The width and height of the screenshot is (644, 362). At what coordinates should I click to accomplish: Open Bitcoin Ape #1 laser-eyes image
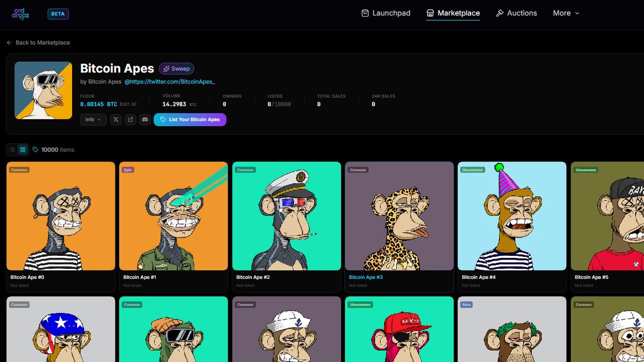click(173, 216)
